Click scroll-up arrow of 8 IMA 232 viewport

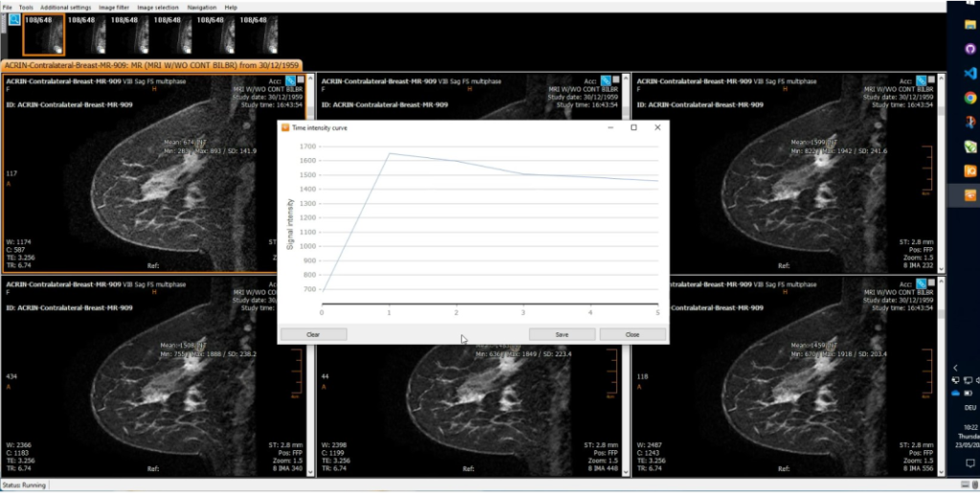940,78
